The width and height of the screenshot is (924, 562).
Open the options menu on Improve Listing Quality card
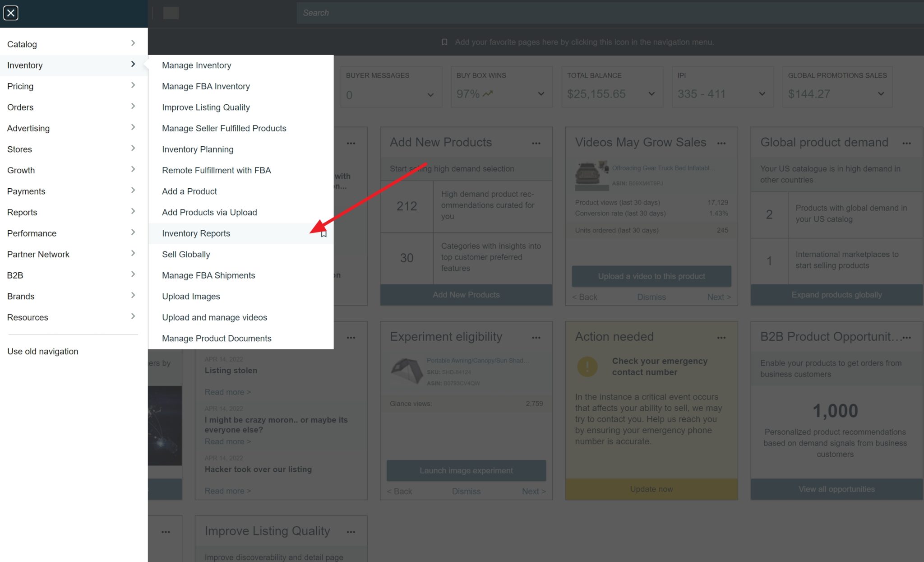click(351, 532)
